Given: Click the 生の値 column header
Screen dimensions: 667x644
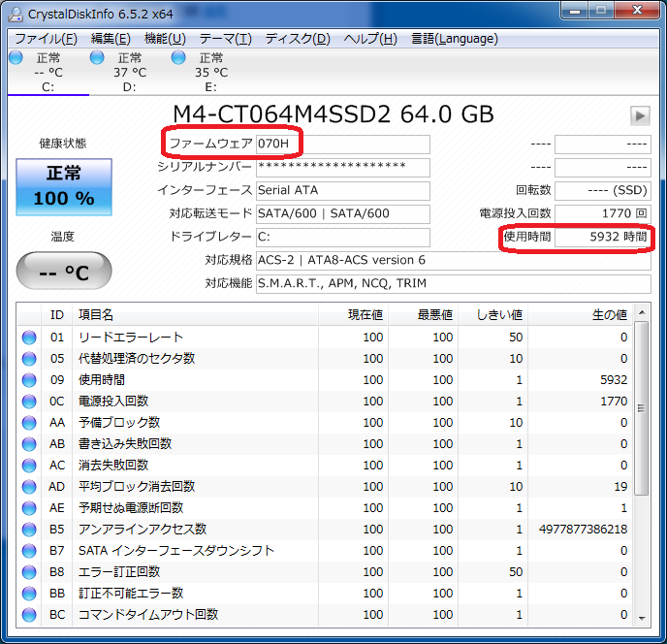Looking at the screenshot, I should (610, 315).
